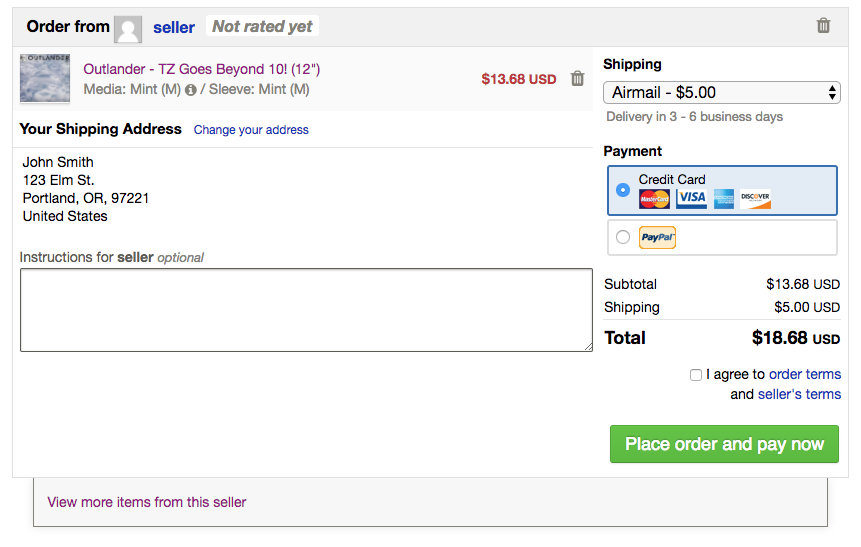The image size is (861, 547).
Task: Click the MasterCard logo icon
Action: pos(654,198)
